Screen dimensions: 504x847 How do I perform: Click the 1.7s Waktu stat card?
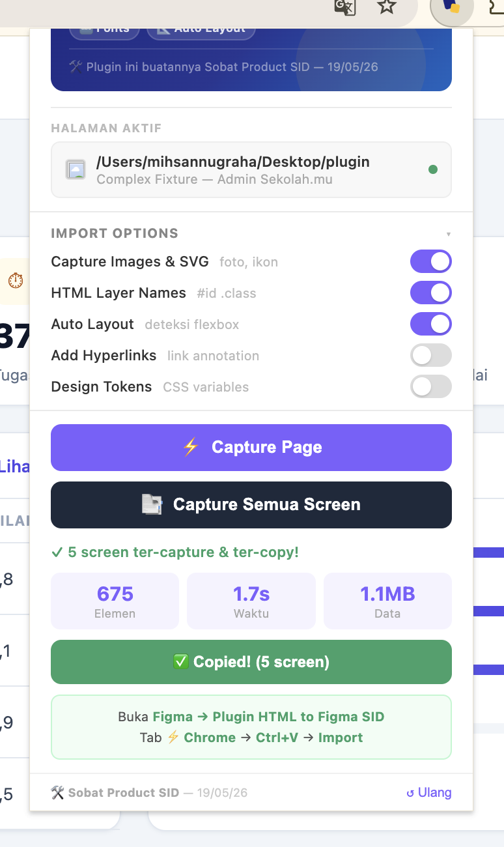(251, 601)
